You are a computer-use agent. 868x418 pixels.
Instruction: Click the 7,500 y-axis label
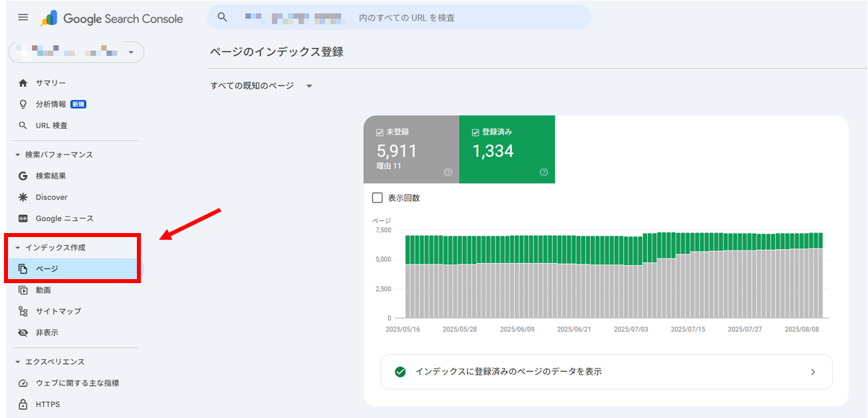pyautogui.click(x=383, y=230)
